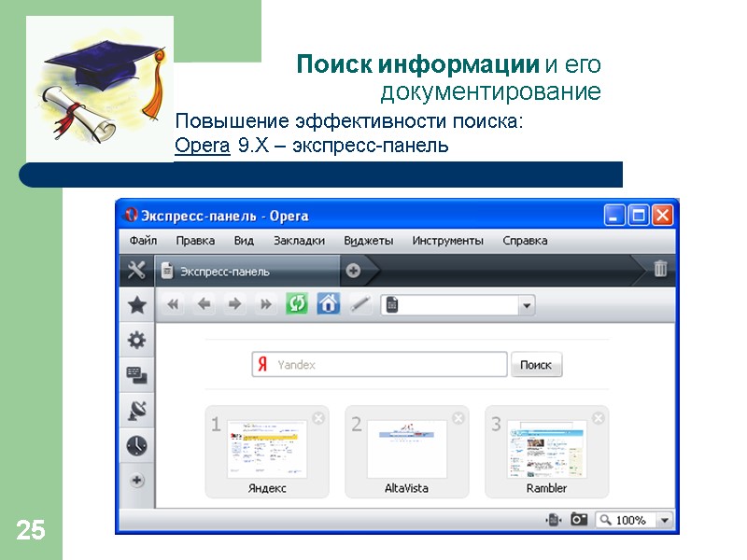Screen dimensions: 747x560
Task: Click into the Yandex search field
Action: (x=379, y=365)
